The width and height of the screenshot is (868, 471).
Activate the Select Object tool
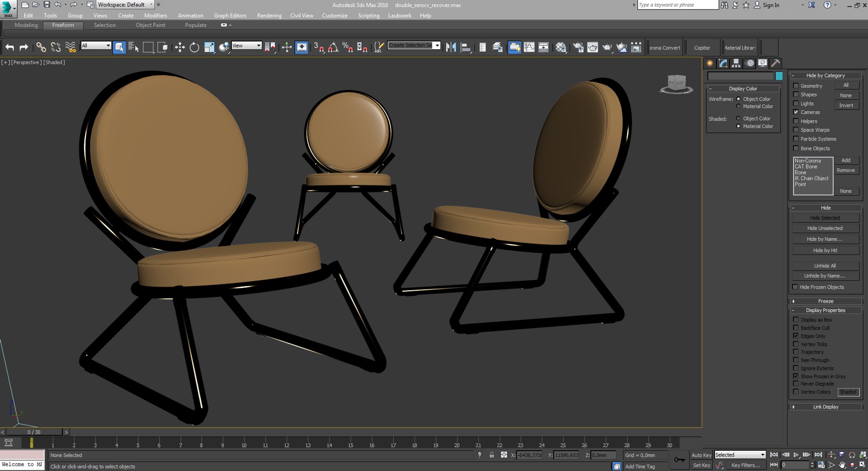(119, 47)
